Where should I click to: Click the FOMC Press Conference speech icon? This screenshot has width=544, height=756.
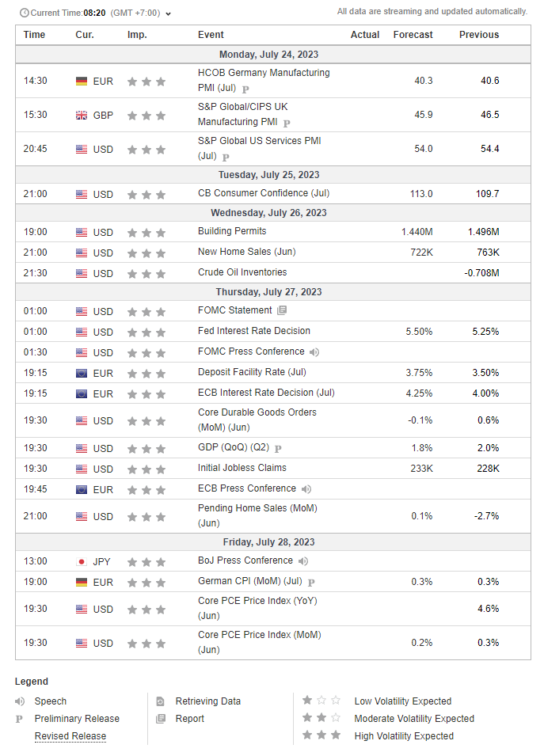[314, 351]
